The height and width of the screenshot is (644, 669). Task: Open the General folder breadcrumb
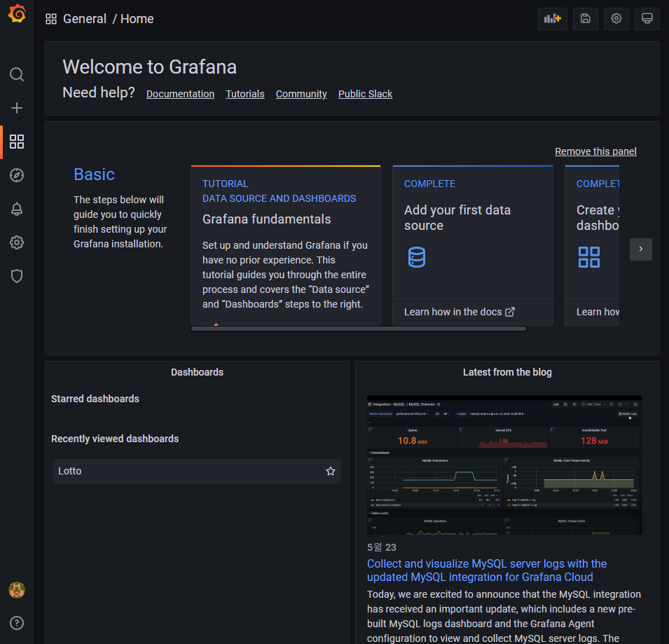click(x=85, y=19)
